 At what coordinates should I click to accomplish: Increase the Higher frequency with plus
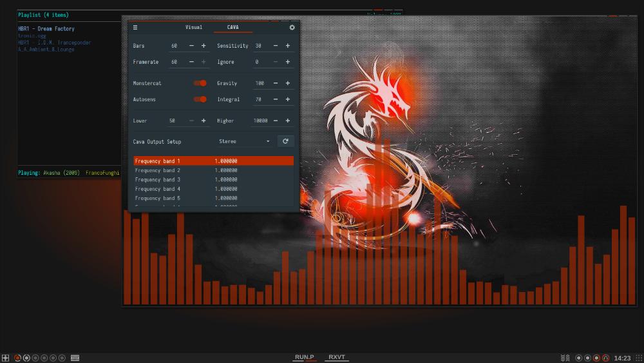tap(288, 121)
